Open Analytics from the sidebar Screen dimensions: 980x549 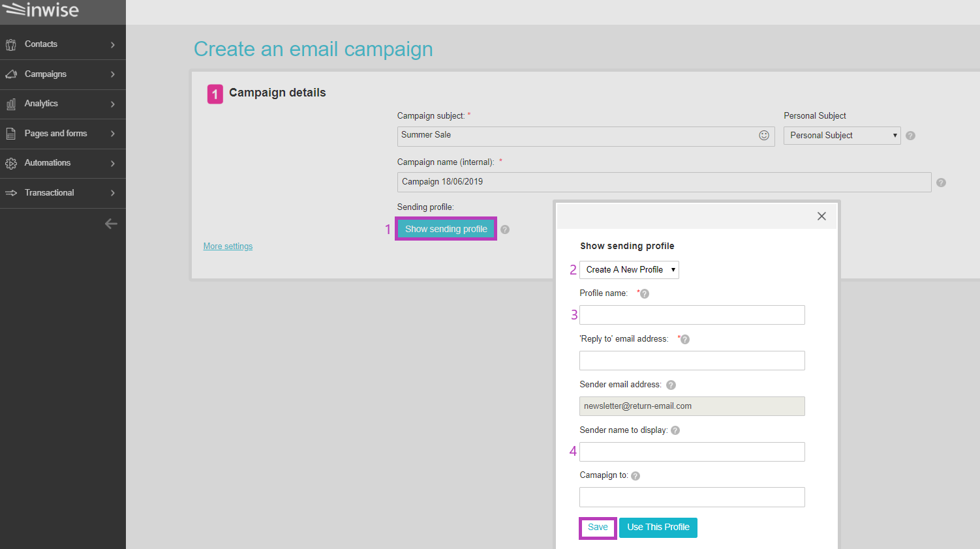pyautogui.click(x=10, y=104)
